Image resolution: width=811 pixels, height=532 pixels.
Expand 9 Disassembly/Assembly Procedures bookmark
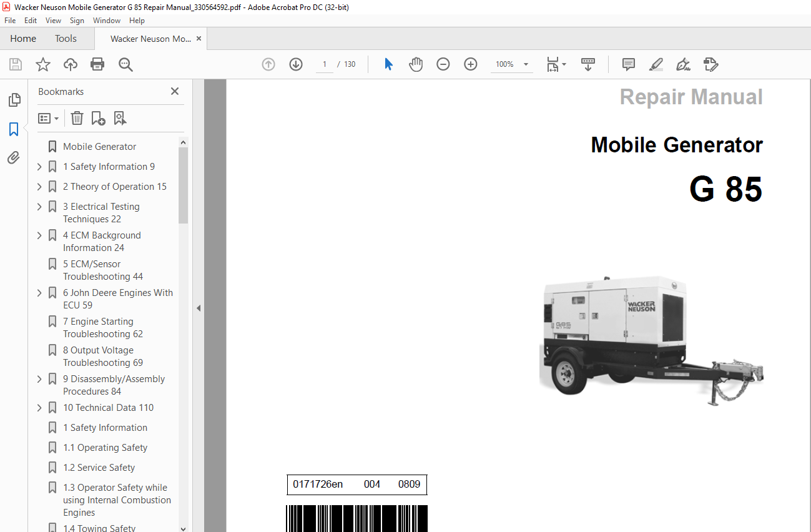(x=39, y=379)
